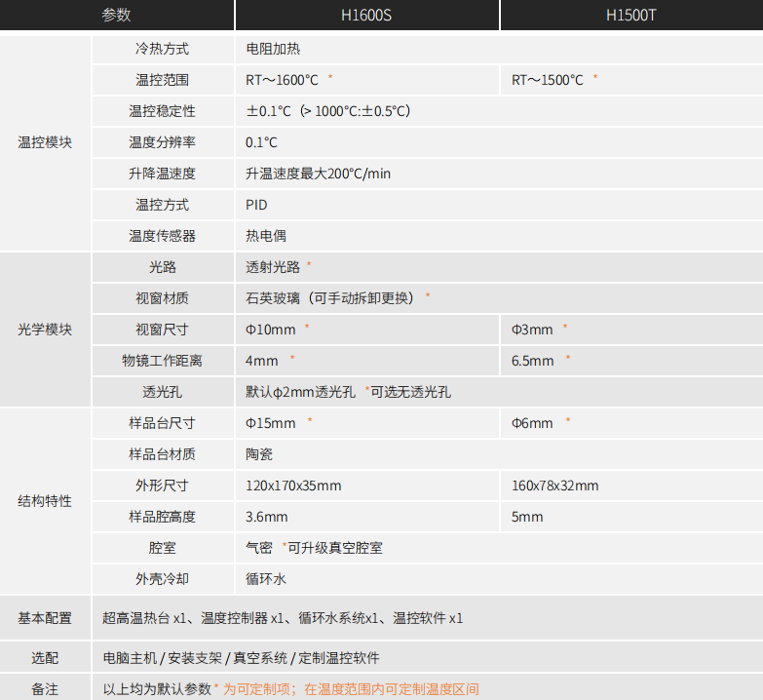Click the 4mm working distance value
Viewport: 763px width, 700px height.
coord(262,361)
